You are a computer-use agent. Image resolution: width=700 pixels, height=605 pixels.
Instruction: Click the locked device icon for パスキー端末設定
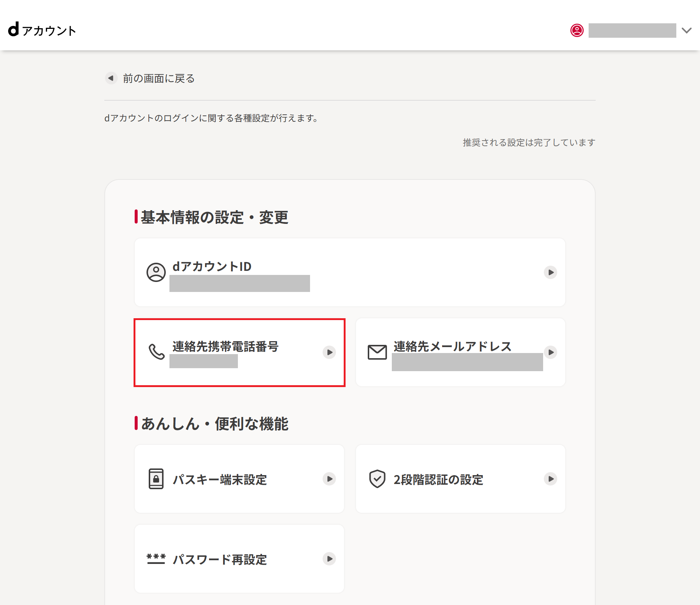156,479
